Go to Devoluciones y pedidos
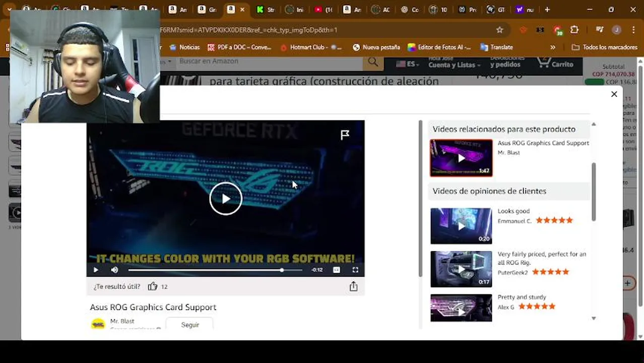Viewport: 644px width, 363px height. [508, 62]
